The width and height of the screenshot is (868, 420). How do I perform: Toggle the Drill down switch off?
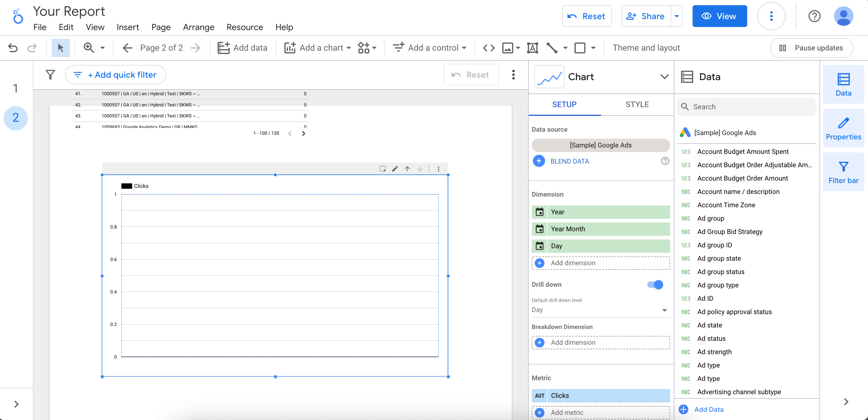[655, 285]
